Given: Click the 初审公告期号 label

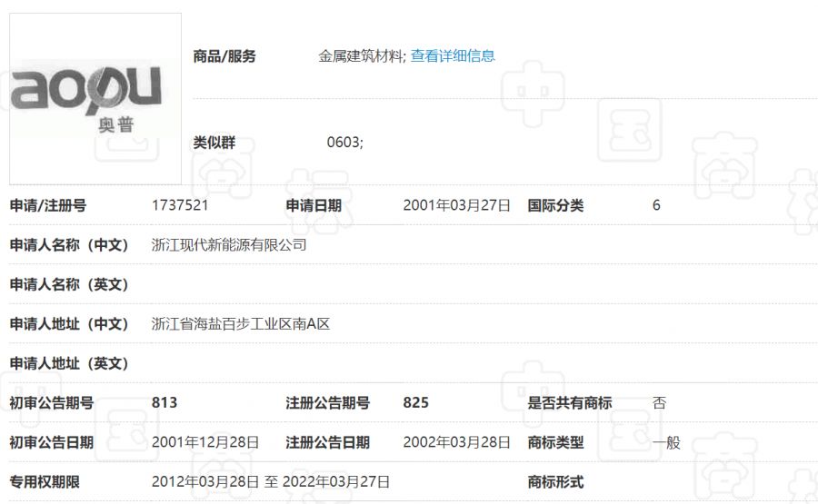Looking at the screenshot, I should [x=52, y=403].
